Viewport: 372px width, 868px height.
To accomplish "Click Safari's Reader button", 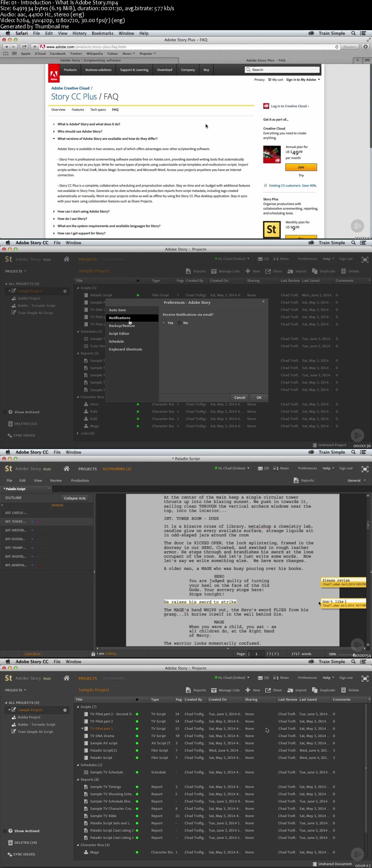I will coord(350,47).
